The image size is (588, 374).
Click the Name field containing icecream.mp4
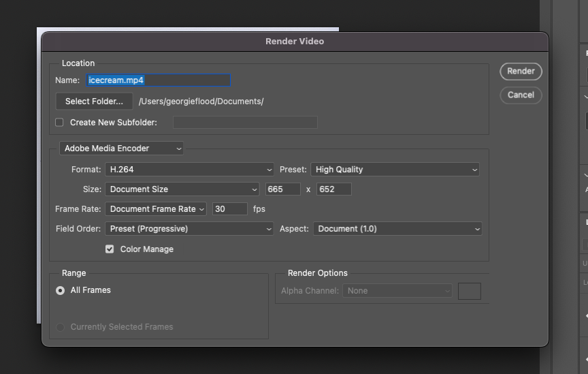(x=158, y=80)
